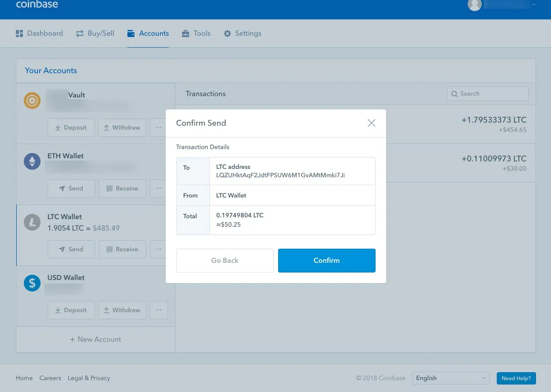Go Back from Confirm Send

coord(225,261)
